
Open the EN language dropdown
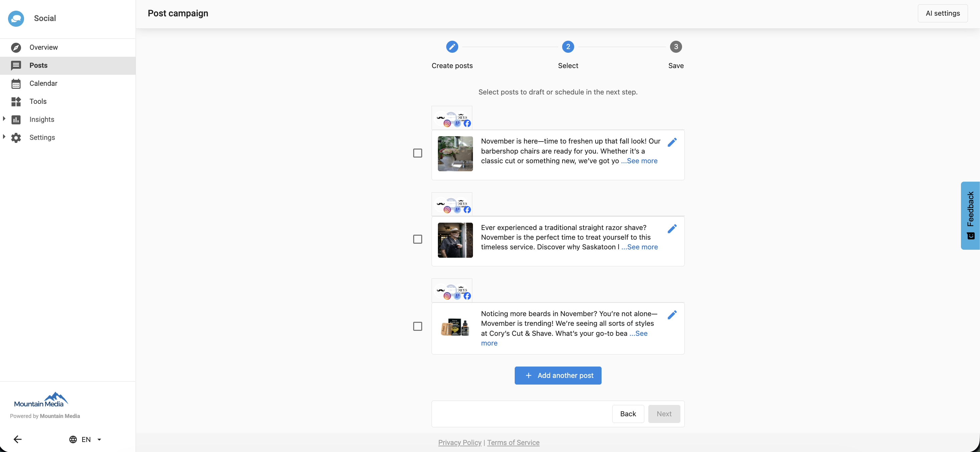tap(86, 439)
